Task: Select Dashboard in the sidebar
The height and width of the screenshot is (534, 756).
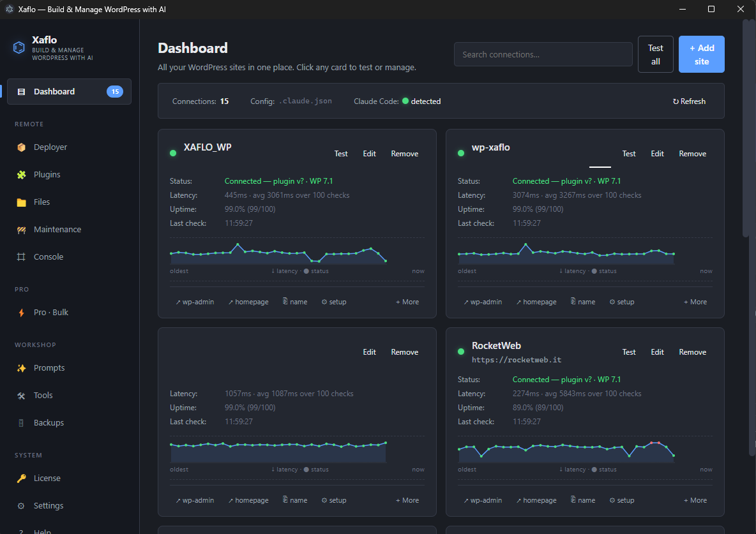Action: [69, 92]
